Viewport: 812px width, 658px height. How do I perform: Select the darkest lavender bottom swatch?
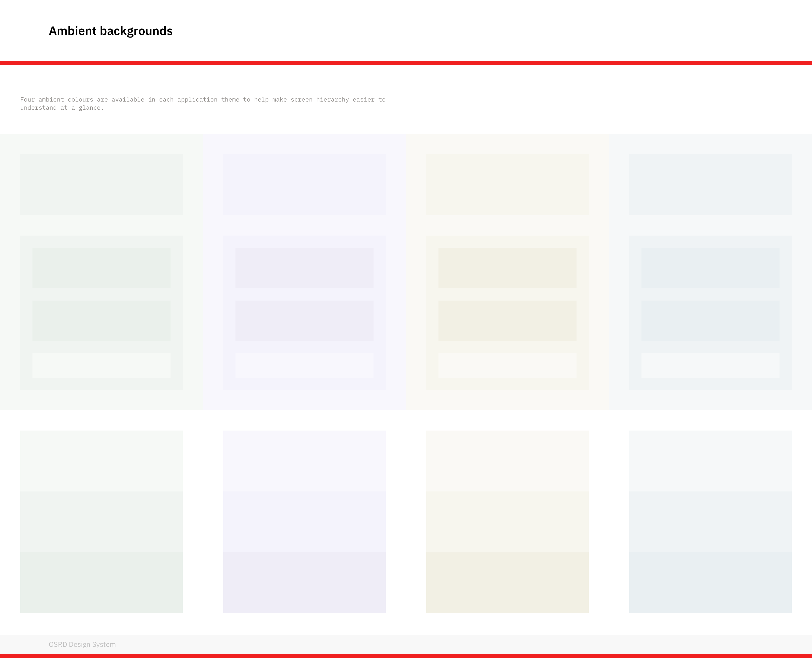click(304, 583)
